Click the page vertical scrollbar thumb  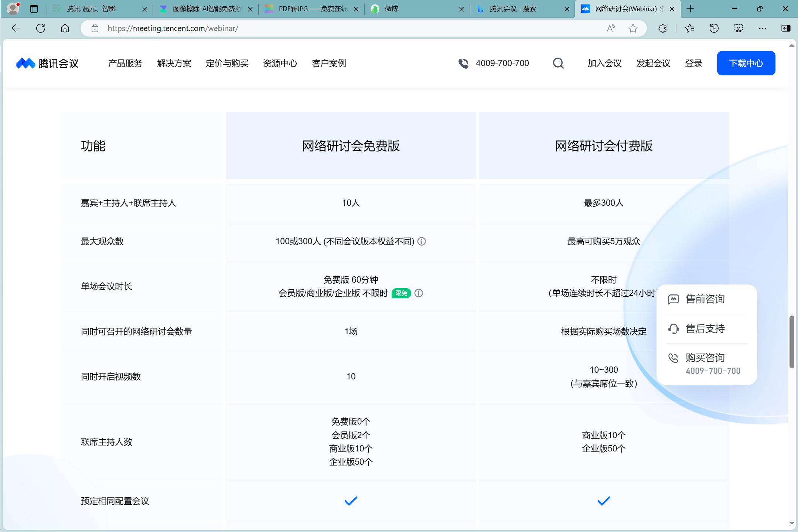(x=792, y=342)
